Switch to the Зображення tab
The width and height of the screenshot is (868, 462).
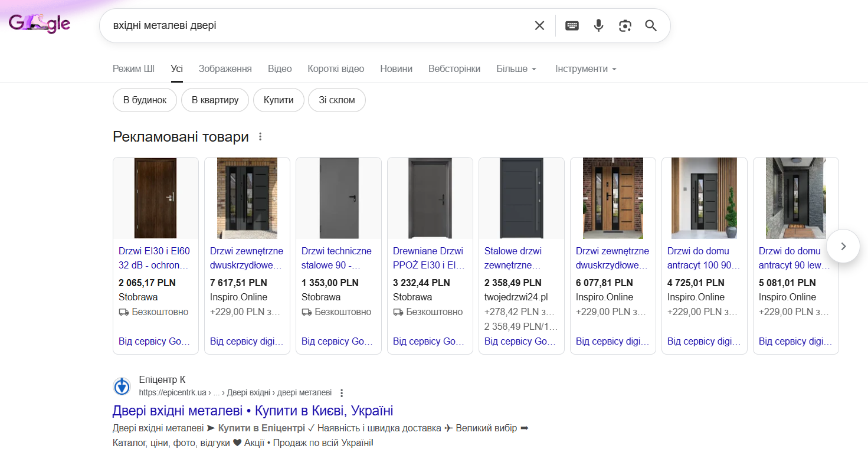point(225,69)
